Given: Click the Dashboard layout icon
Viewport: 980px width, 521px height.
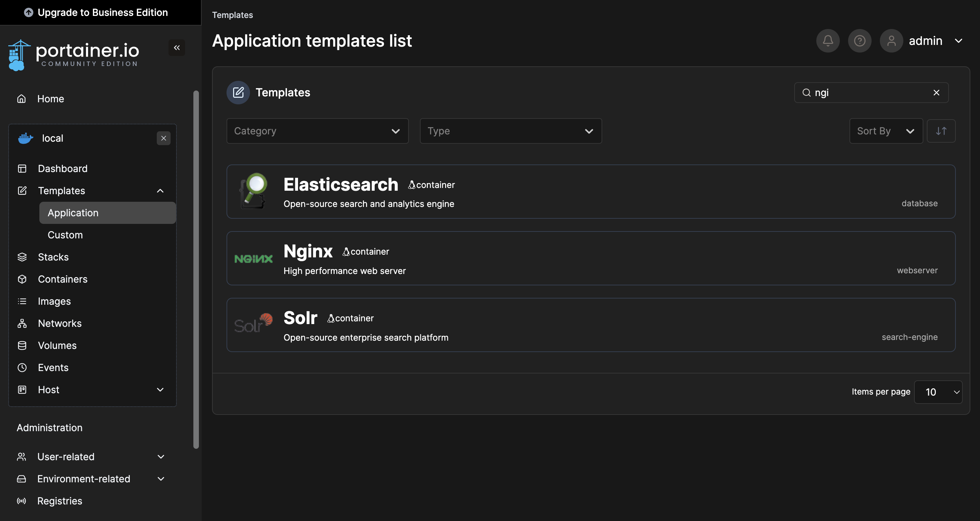Looking at the screenshot, I should 22,168.
